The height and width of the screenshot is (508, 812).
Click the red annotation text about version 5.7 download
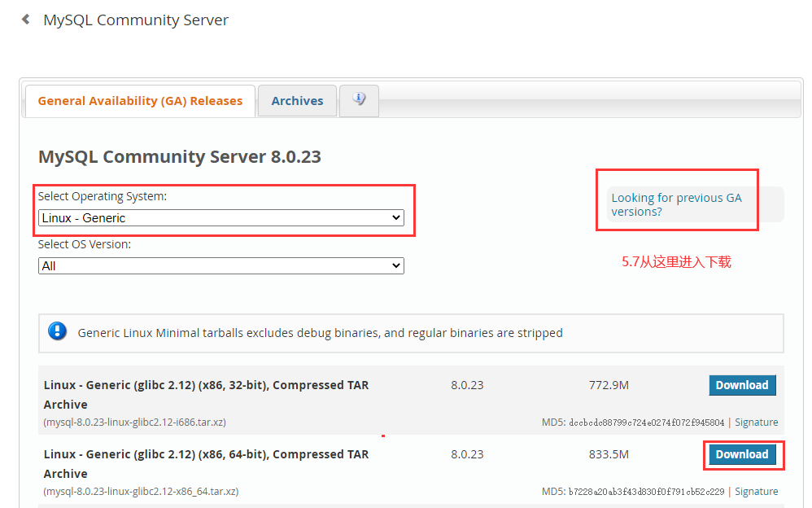pyautogui.click(x=676, y=261)
